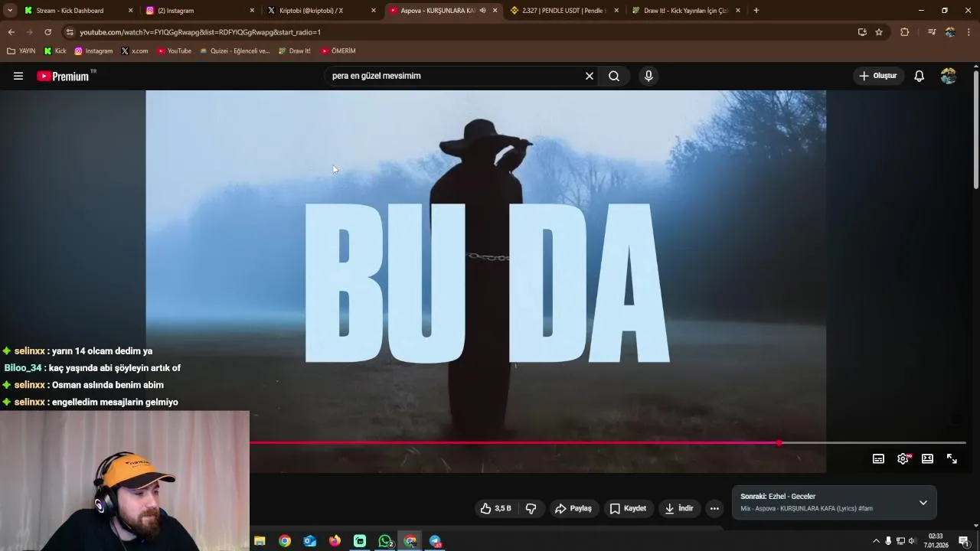Close the Aspova YouTube tab
Viewport: 980px width, 551px height.
[x=495, y=11]
